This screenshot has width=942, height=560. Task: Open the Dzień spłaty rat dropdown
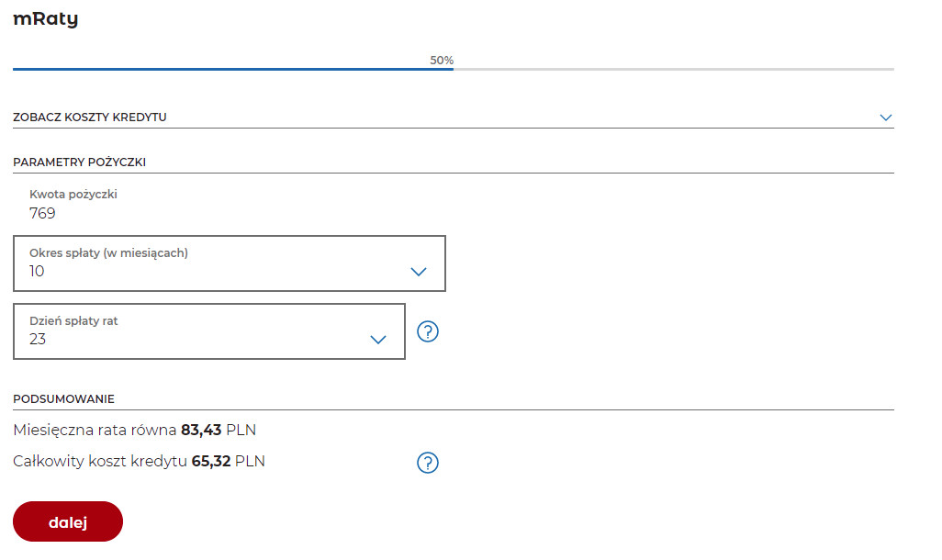point(209,331)
